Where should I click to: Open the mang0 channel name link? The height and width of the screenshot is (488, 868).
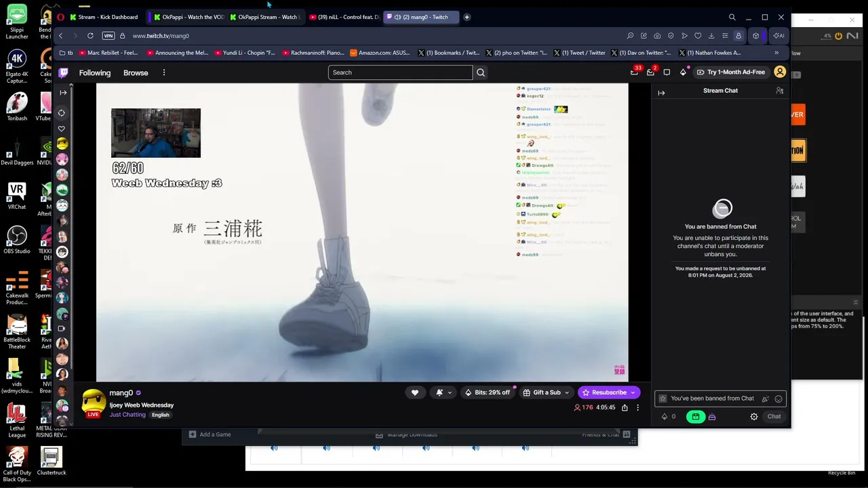121,393
